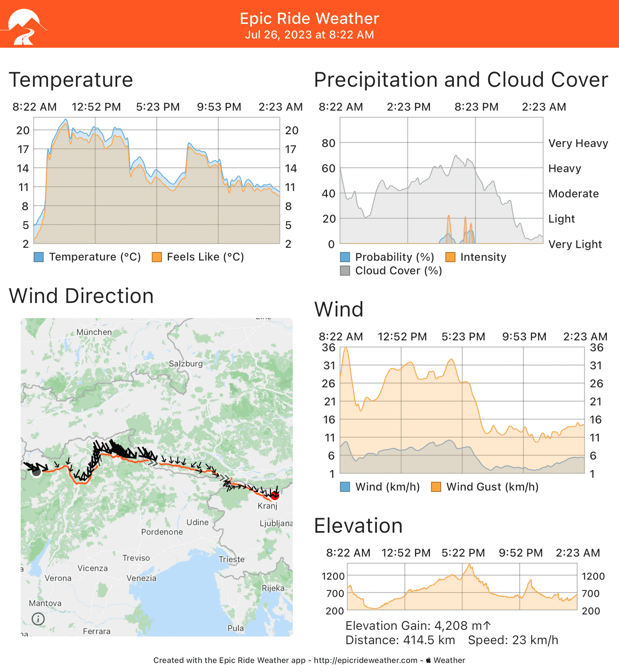The width and height of the screenshot is (619, 672).
Task: Click the Cloud Cover (%) legend label
Action: click(399, 270)
